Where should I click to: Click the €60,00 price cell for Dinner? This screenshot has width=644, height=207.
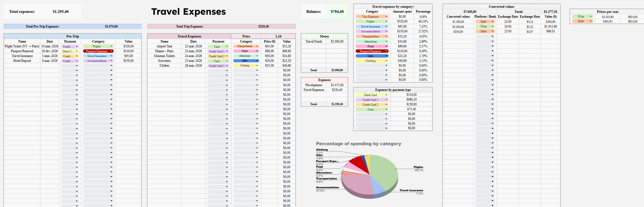click(x=269, y=51)
